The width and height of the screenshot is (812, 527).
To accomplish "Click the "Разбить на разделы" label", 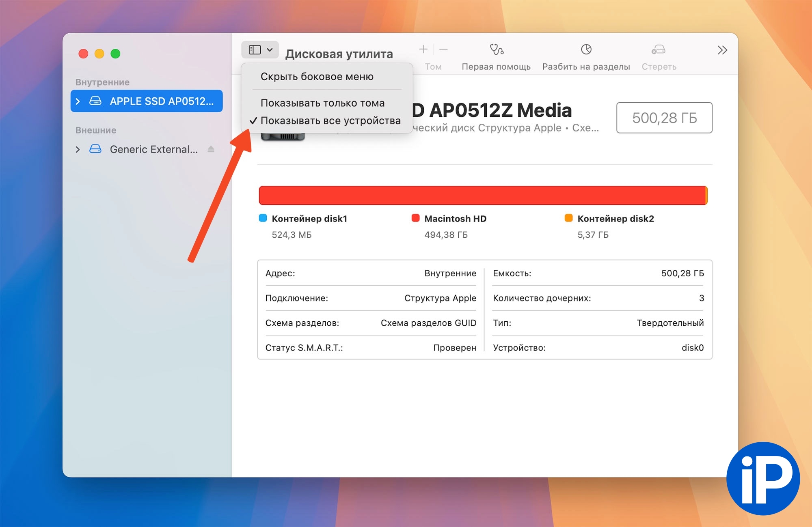I will pos(586,67).
